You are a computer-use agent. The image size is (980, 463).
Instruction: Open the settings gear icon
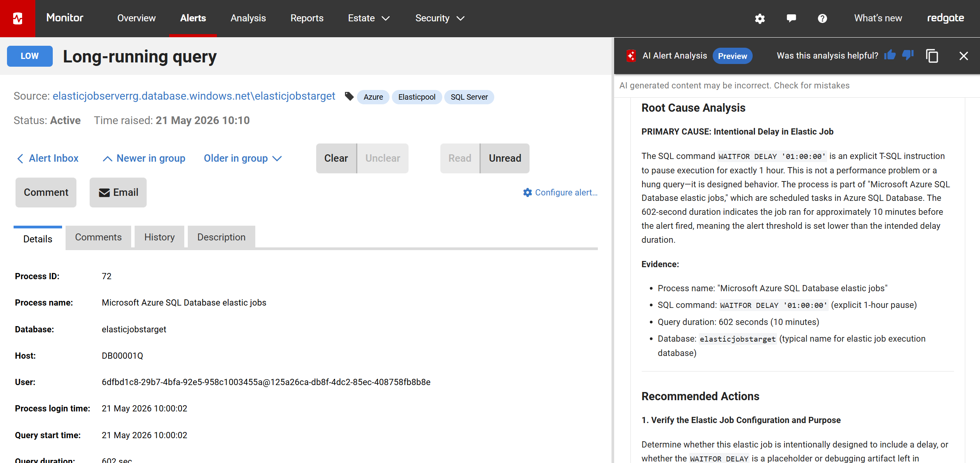click(x=760, y=18)
